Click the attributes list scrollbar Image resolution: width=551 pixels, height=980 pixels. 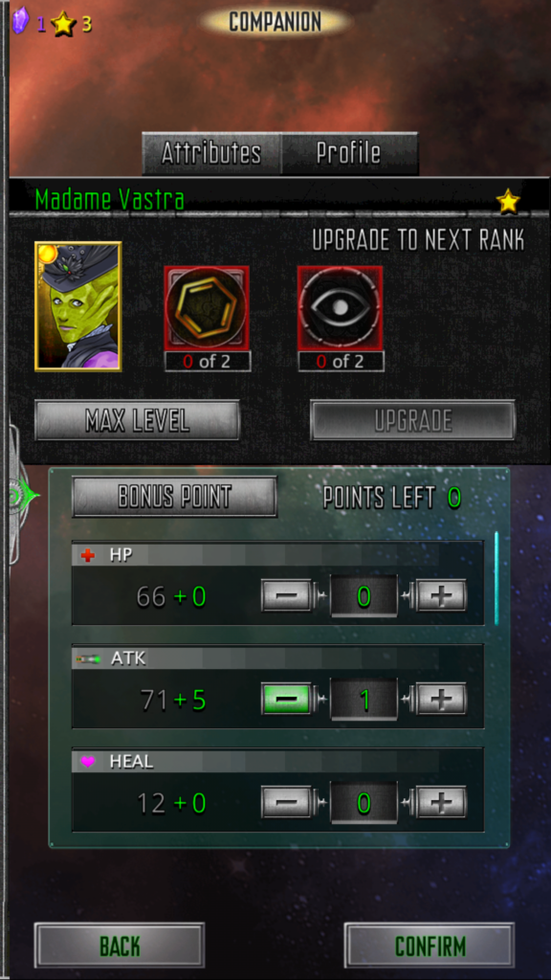tap(497, 578)
